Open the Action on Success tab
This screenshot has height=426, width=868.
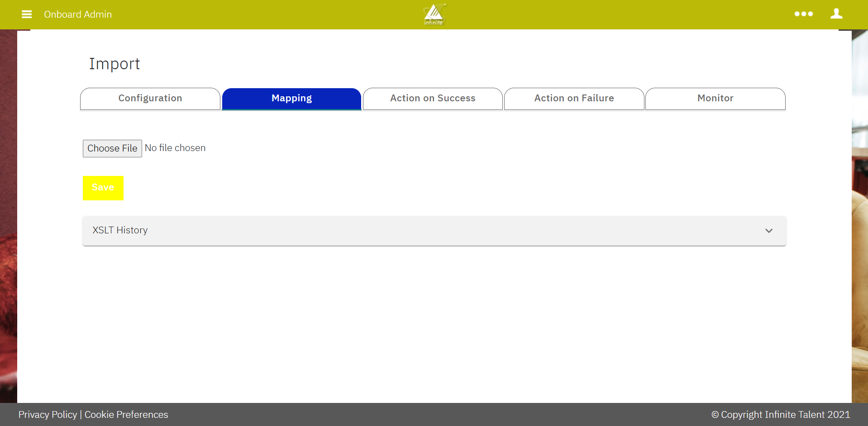433,99
